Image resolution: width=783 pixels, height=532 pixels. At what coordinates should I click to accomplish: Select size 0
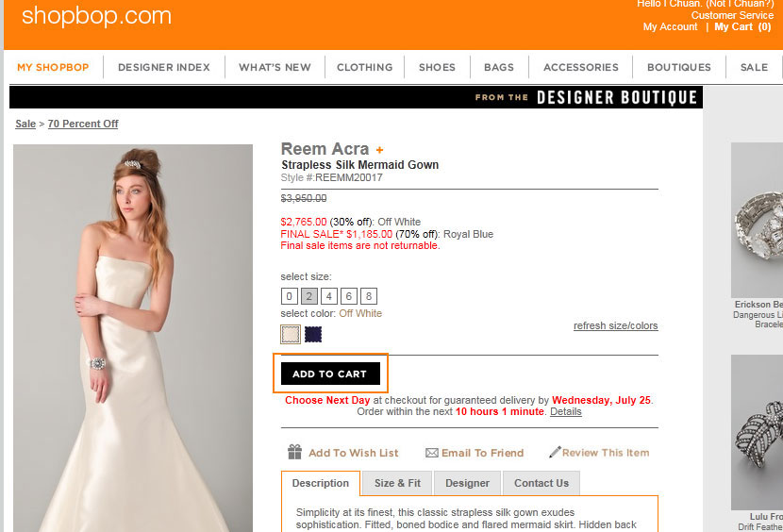click(x=289, y=296)
